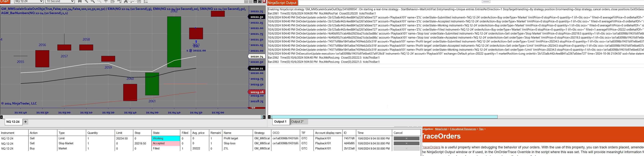
Task: Open the NinjaScript breadcrumb link
Action: 441,129
